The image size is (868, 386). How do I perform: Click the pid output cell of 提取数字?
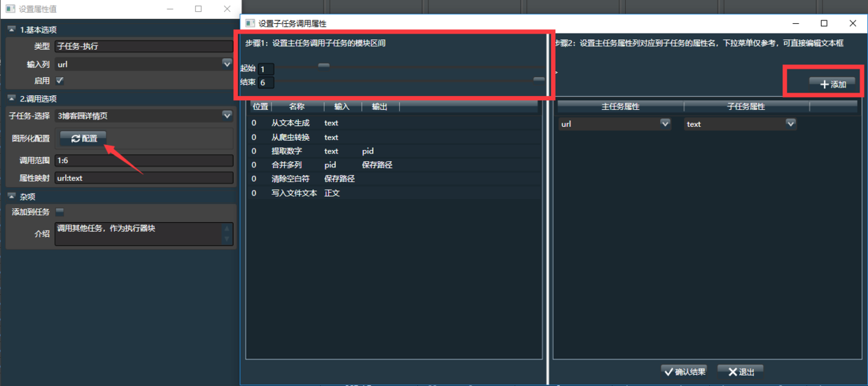coord(368,151)
